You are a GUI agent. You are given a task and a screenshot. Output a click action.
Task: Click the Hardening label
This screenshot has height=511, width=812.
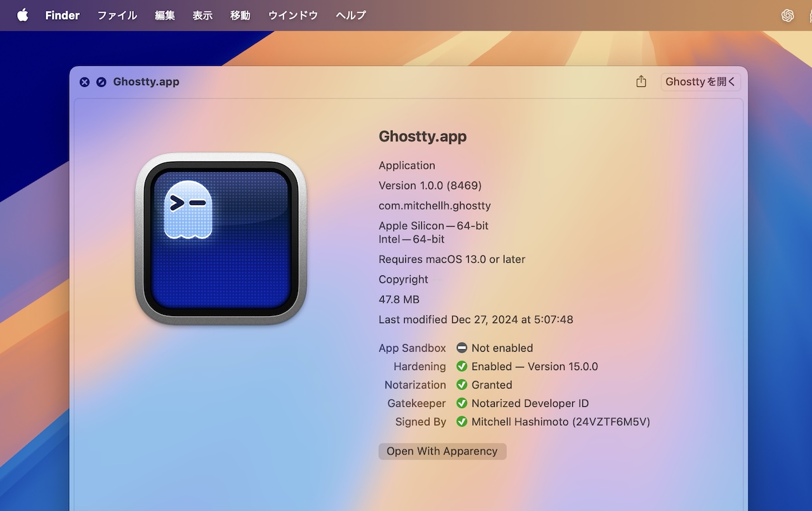[419, 366]
